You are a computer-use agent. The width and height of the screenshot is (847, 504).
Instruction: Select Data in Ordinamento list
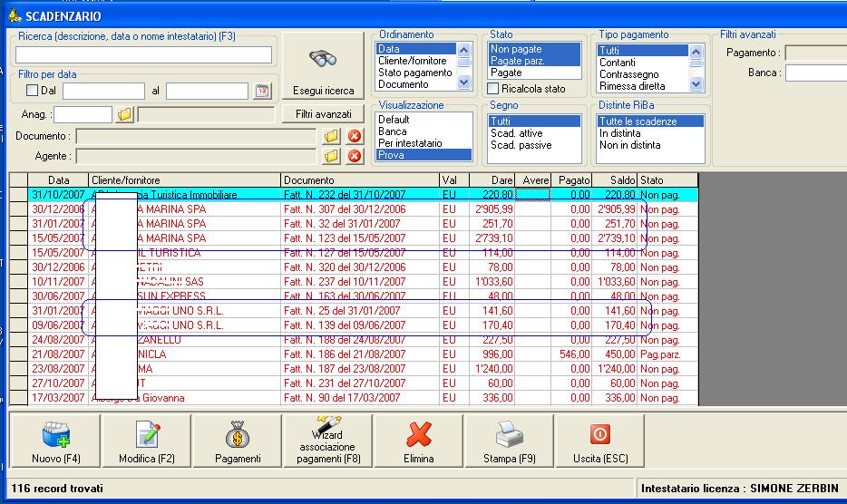click(x=416, y=49)
